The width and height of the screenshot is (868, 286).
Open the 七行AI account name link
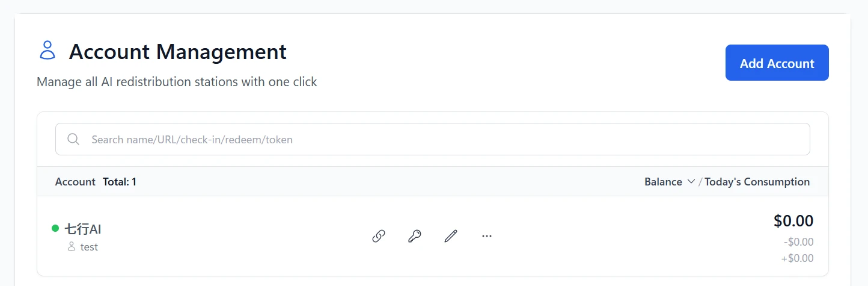82,229
